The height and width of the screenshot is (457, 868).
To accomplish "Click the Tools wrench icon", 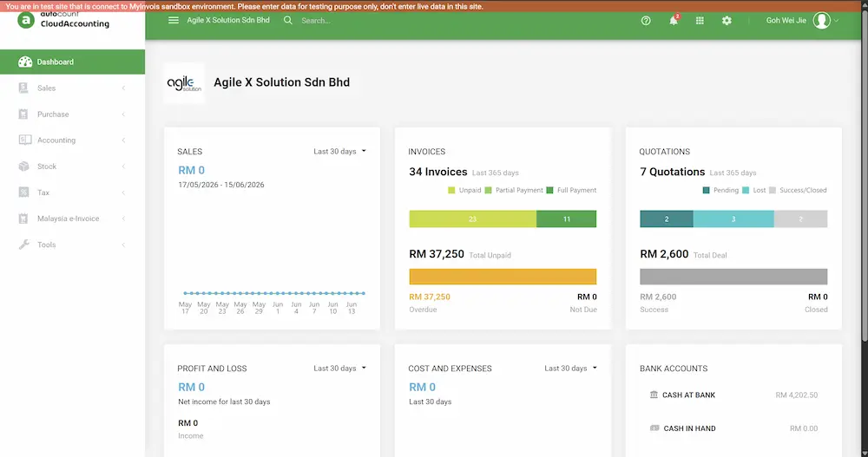I will (23, 245).
